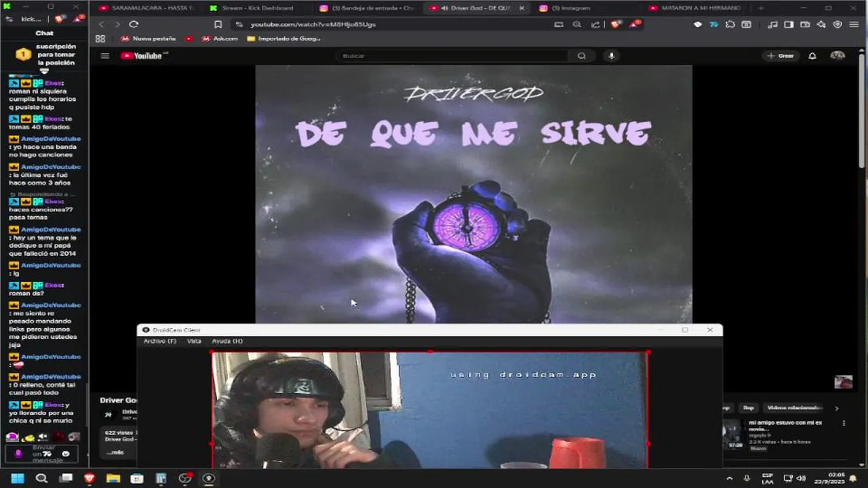Image resolution: width=868 pixels, height=488 pixels.
Task: Switch to the SARAMALACARA browser tab
Action: (147, 8)
